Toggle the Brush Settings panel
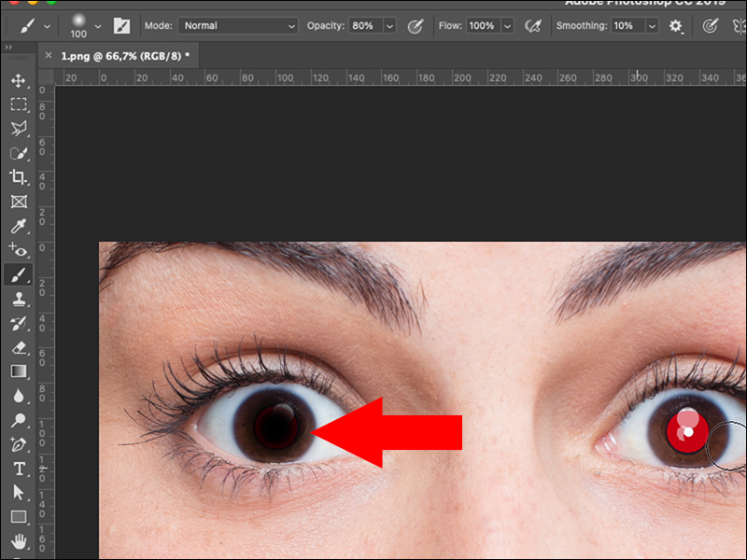The height and width of the screenshot is (560, 747). pyautogui.click(x=121, y=26)
